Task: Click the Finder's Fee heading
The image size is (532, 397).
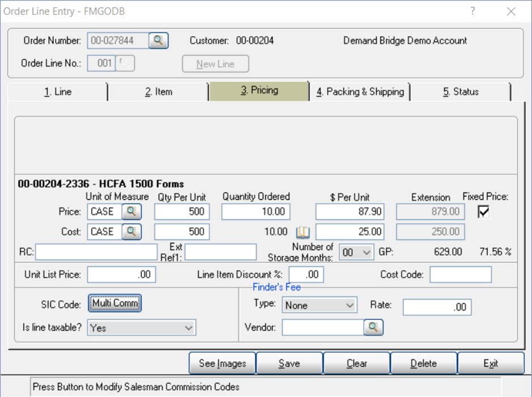Action: coord(277,287)
